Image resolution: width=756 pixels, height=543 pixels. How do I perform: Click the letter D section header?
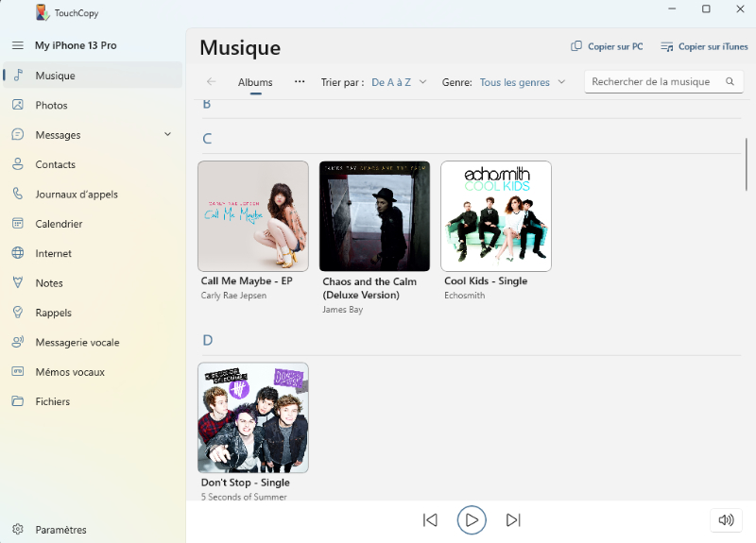point(207,340)
